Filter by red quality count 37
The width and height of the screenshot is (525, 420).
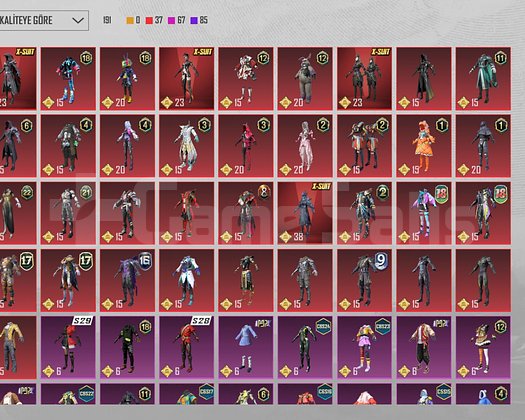coord(154,20)
